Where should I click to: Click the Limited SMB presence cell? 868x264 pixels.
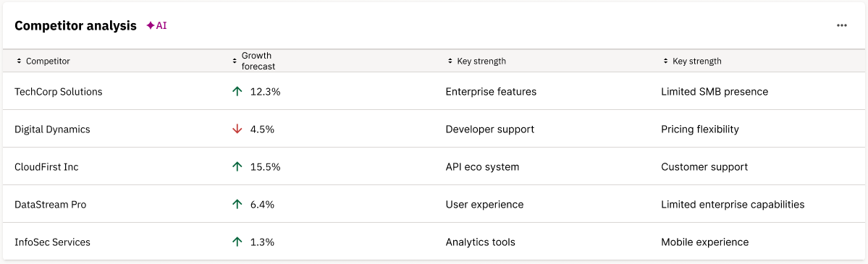715,92
